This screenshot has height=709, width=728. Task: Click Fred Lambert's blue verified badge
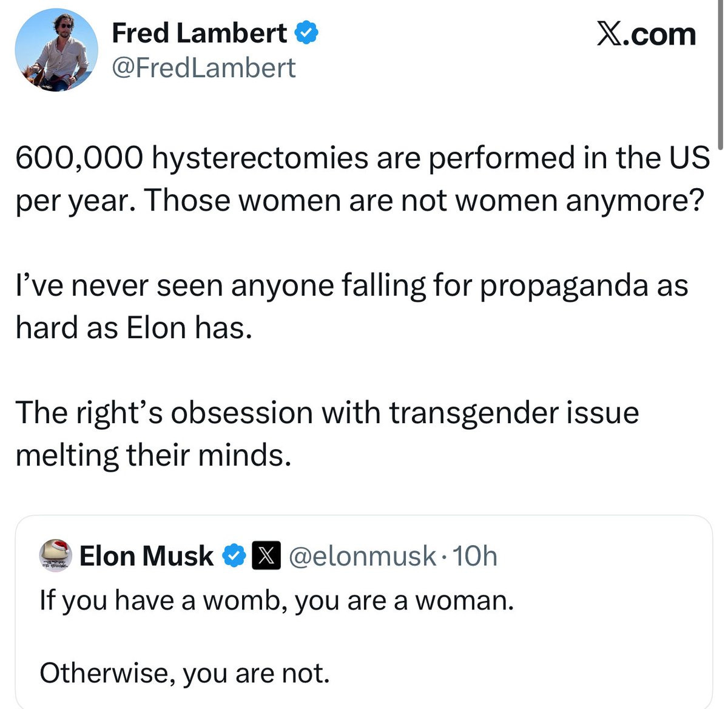coord(306,33)
